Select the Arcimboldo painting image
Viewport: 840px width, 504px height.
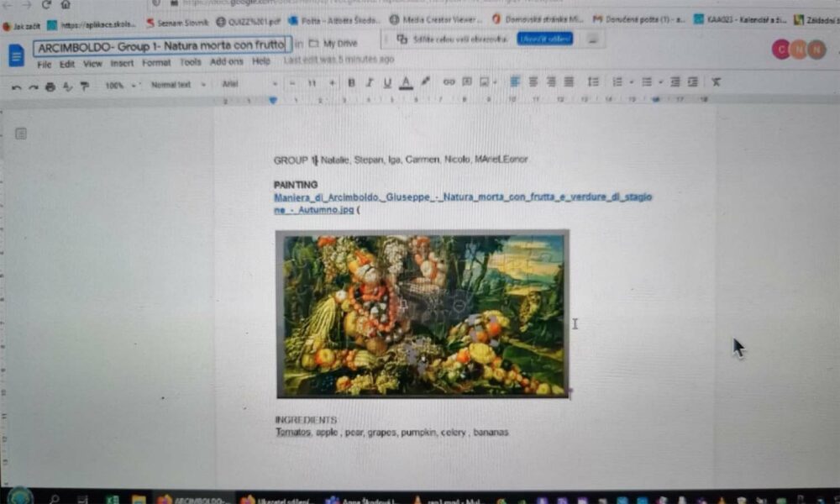pyautogui.click(x=423, y=314)
